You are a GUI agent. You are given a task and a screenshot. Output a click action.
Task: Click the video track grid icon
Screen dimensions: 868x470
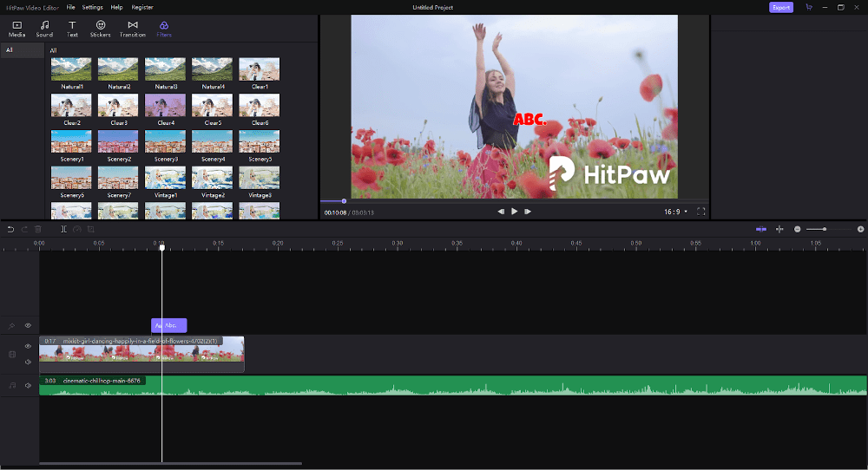pos(11,355)
